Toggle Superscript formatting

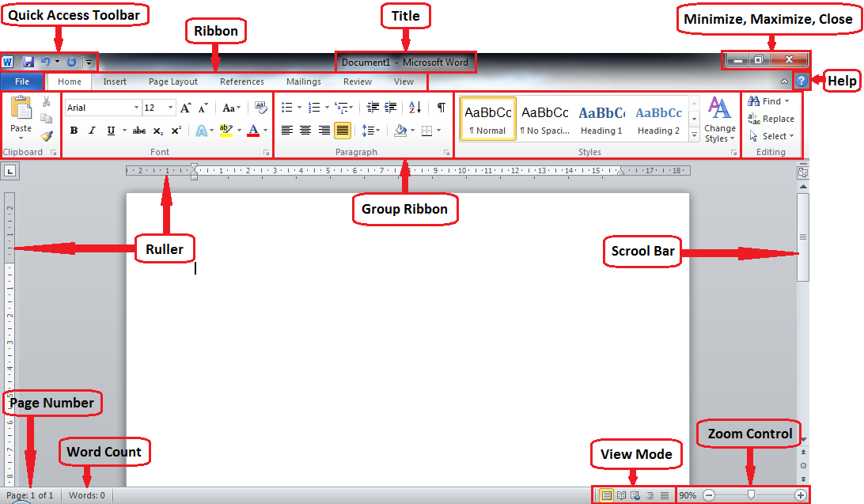[176, 131]
